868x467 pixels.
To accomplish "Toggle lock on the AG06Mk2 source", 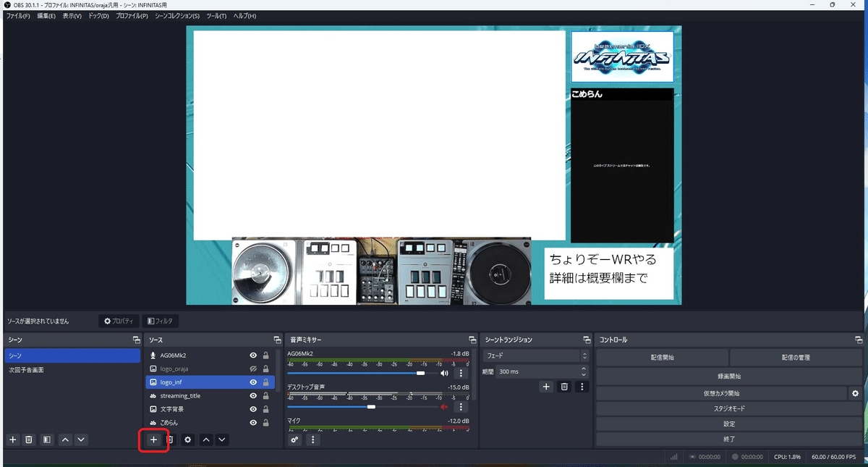I will tap(266, 355).
